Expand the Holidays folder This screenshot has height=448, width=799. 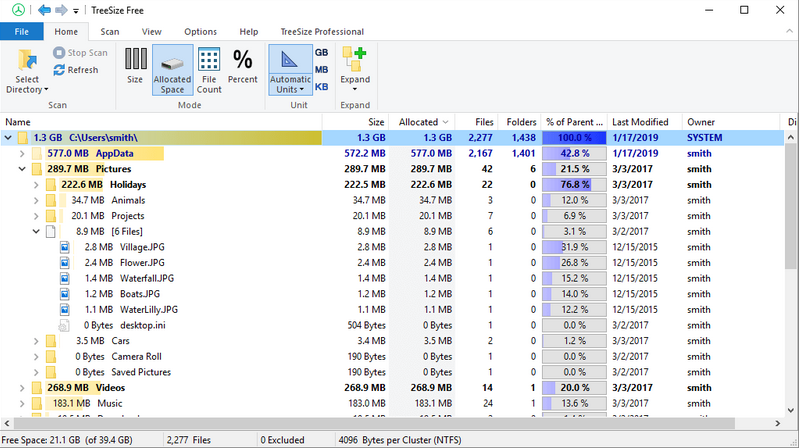(36, 185)
